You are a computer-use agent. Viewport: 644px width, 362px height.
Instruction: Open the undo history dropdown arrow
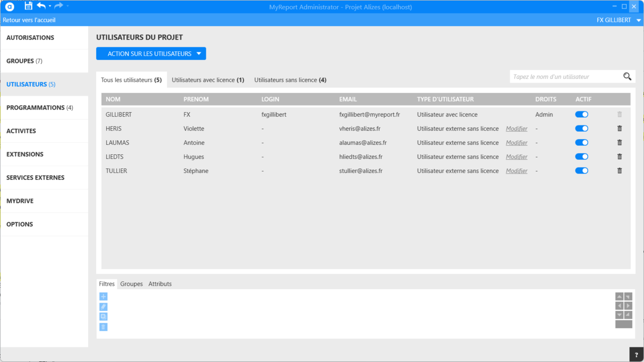pos(50,6)
